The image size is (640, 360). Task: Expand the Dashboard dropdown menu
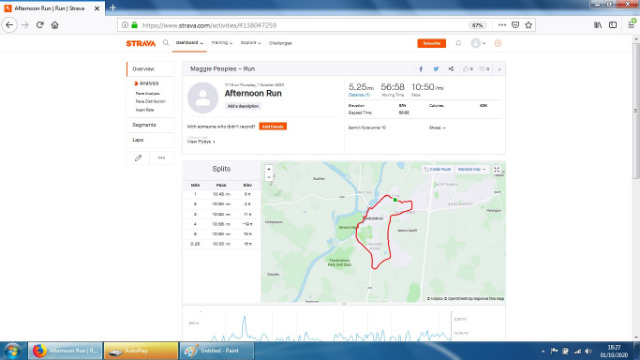click(189, 43)
